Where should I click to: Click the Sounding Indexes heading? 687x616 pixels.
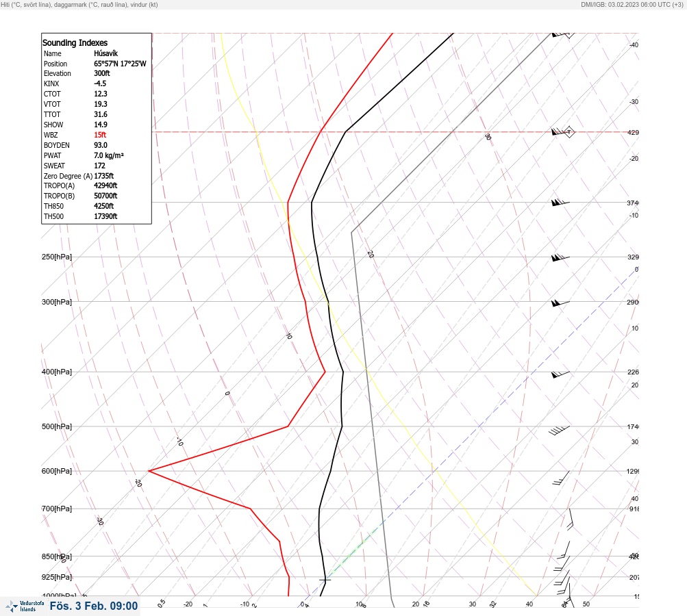[75, 43]
